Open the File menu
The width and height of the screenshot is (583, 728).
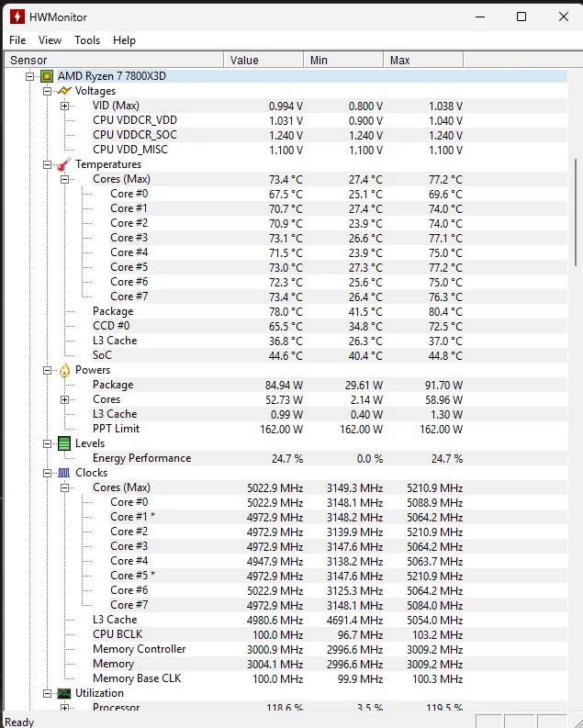[17, 40]
